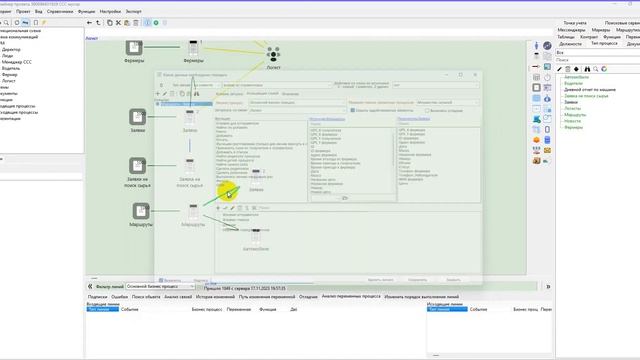The height and width of the screenshot is (360, 640).
Task: Open the dropdown set to Логист in the dialog
Action: click(x=297, y=110)
